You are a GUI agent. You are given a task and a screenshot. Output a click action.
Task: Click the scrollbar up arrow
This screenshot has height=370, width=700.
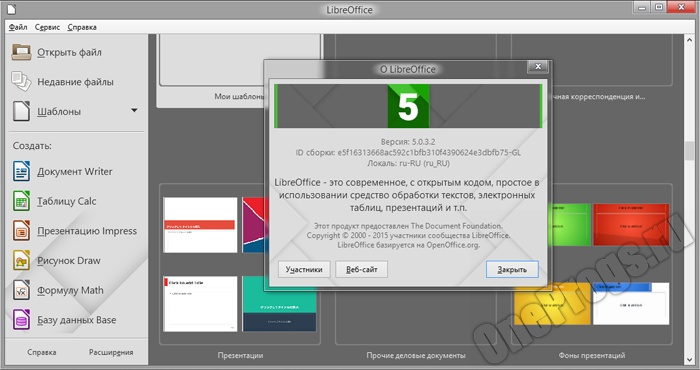pyautogui.click(x=690, y=40)
